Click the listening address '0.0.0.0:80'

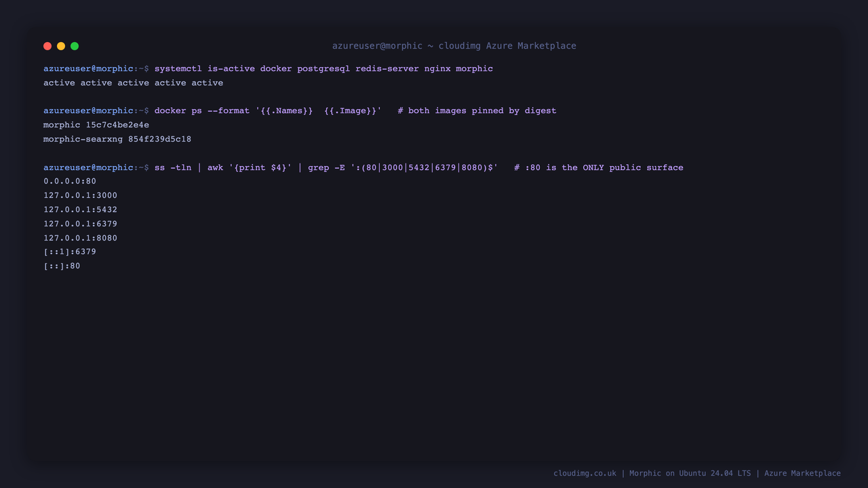coord(70,181)
